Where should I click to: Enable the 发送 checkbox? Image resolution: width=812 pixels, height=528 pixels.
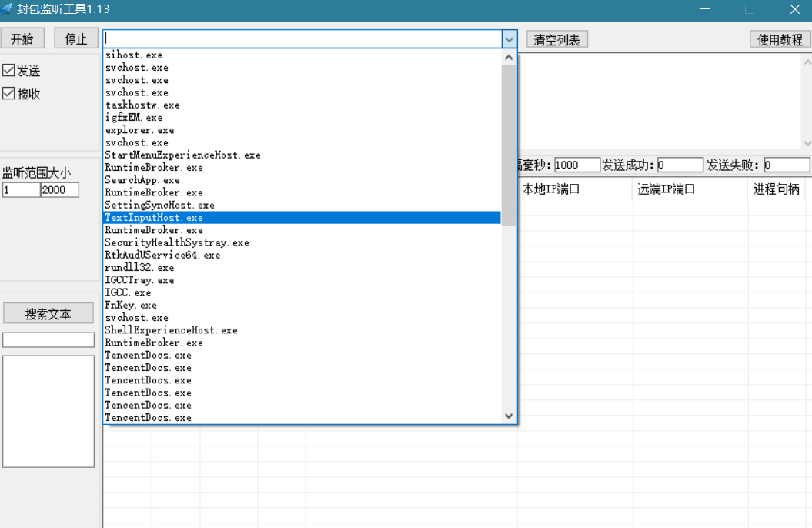pos(8,70)
